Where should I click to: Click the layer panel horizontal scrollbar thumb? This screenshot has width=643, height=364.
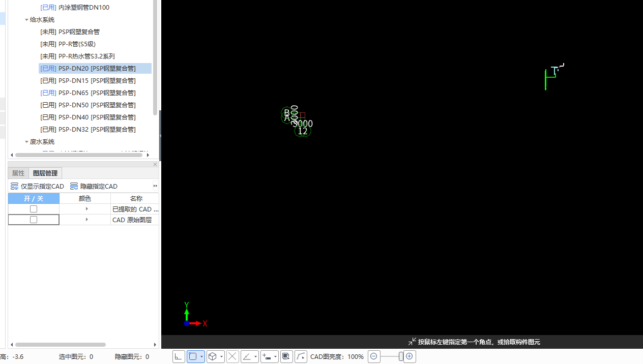(61, 345)
